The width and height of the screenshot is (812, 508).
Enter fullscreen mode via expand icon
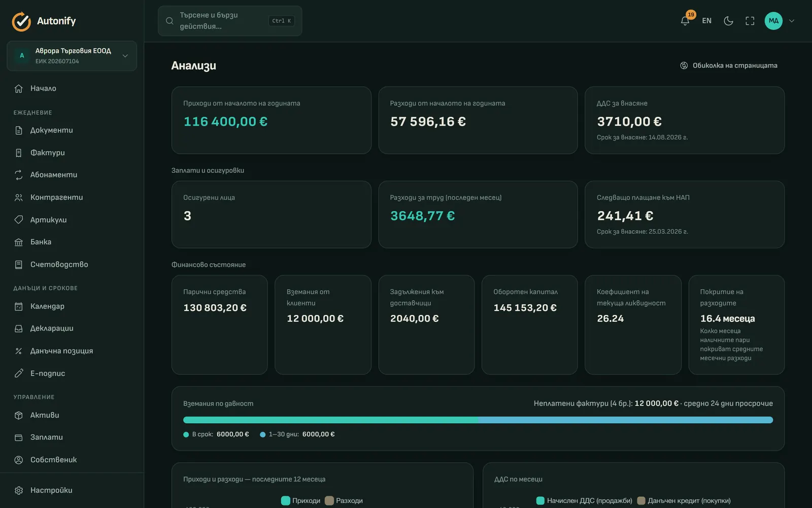(750, 21)
